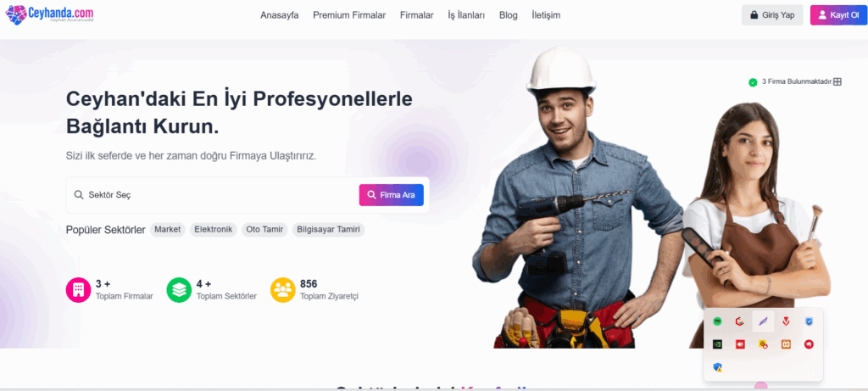Open XAMPP orange tray icon
The width and height of the screenshot is (868, 391).
(x=786, y=344)
